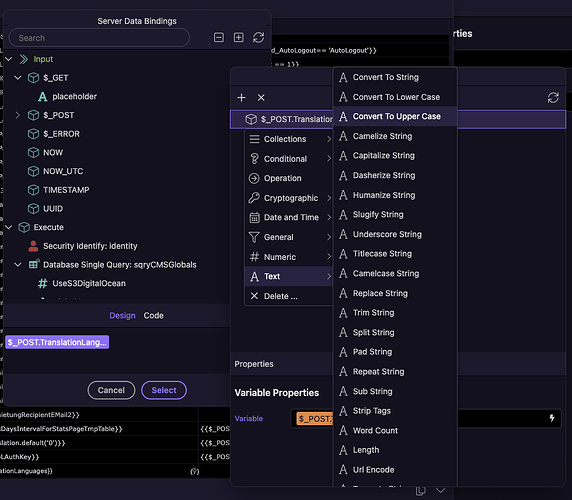This screenshot has width=572, height=500.
Task: Click the purple $_POST.TranslationLang expression tag
Action: point(57,342)
